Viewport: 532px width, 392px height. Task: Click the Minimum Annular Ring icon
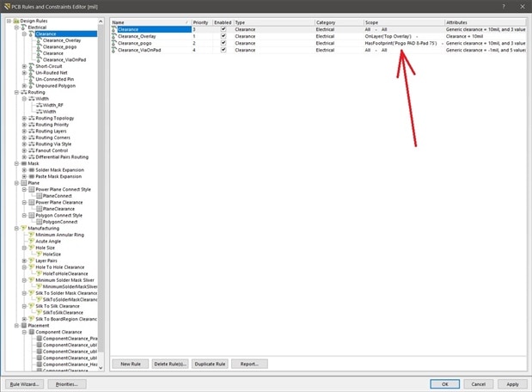coord(32,235)
